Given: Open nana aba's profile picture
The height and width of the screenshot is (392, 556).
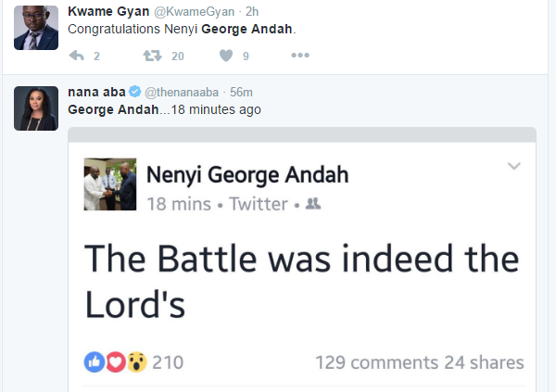Looking at the screenshot, I should 36,107.
